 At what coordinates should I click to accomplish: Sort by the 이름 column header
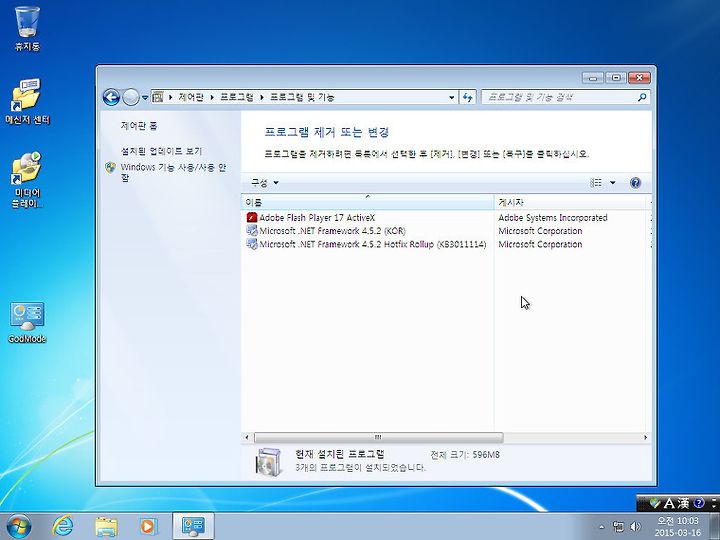coord(367,202)
